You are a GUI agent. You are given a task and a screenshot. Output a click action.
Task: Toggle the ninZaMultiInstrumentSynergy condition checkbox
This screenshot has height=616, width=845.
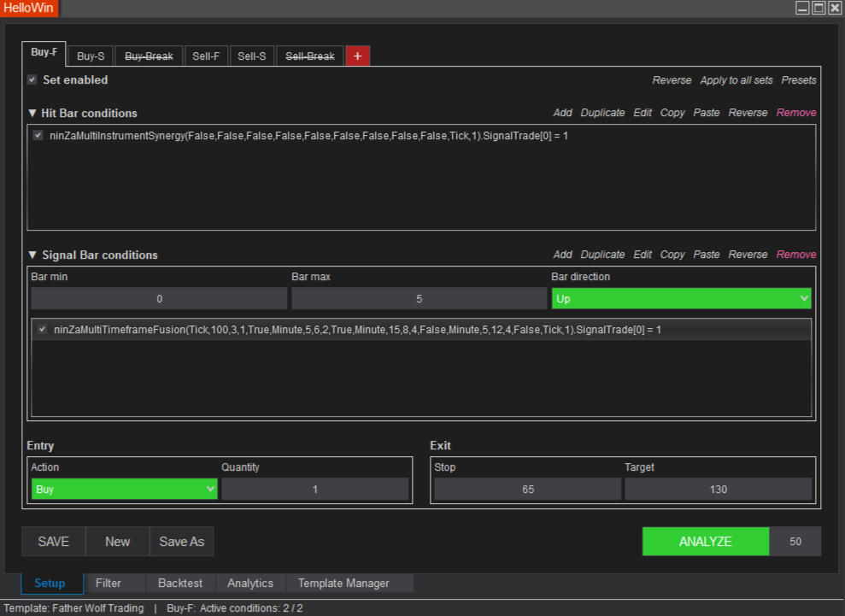pyautogui.click(x=38, y=135)
